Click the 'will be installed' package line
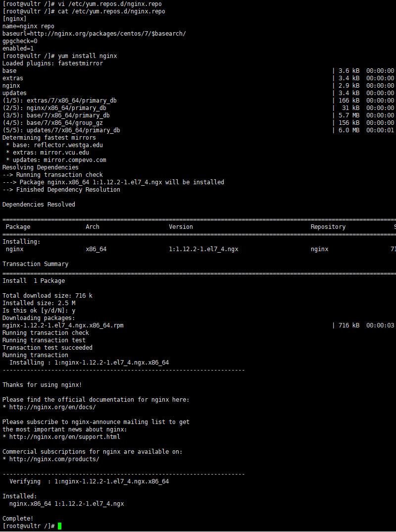The width and height of the screenshot is (396, 532). pyautogui.click(x=113, y=183)
